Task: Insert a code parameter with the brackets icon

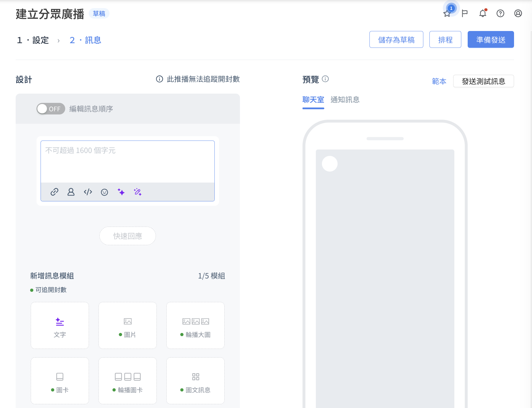Action: 88,192
